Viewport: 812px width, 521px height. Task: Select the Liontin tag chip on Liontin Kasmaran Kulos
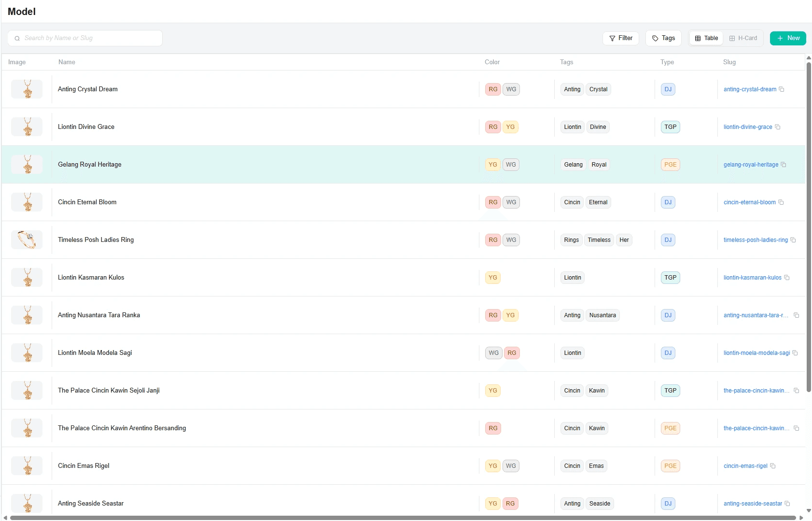point(572,277)
